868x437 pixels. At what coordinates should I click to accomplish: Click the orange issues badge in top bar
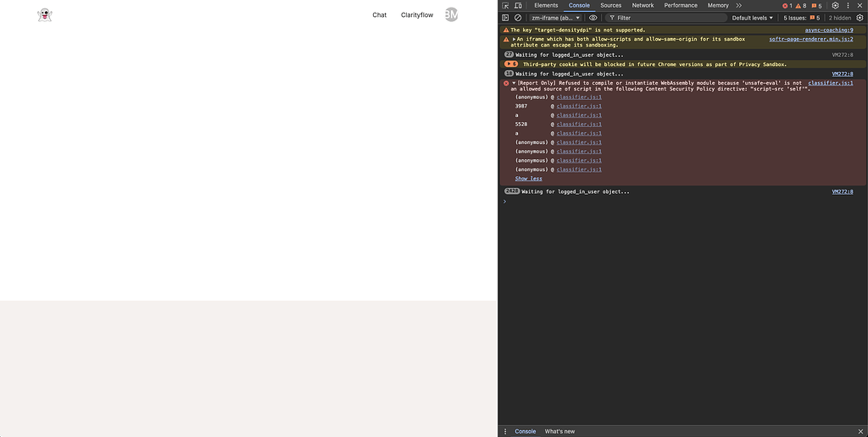point(816,6)
